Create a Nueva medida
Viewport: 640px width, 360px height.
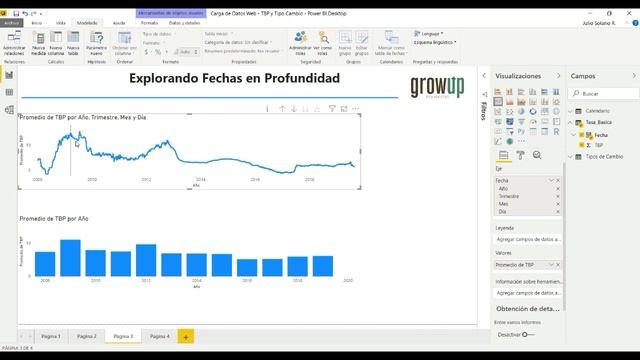38,43
